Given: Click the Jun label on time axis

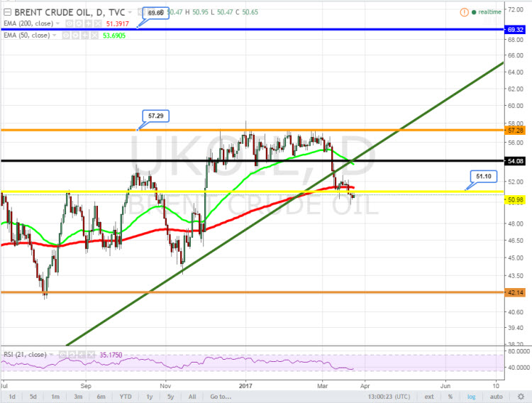Looking at the screenshot, I should pyautogui.click(x=445, y=386).
